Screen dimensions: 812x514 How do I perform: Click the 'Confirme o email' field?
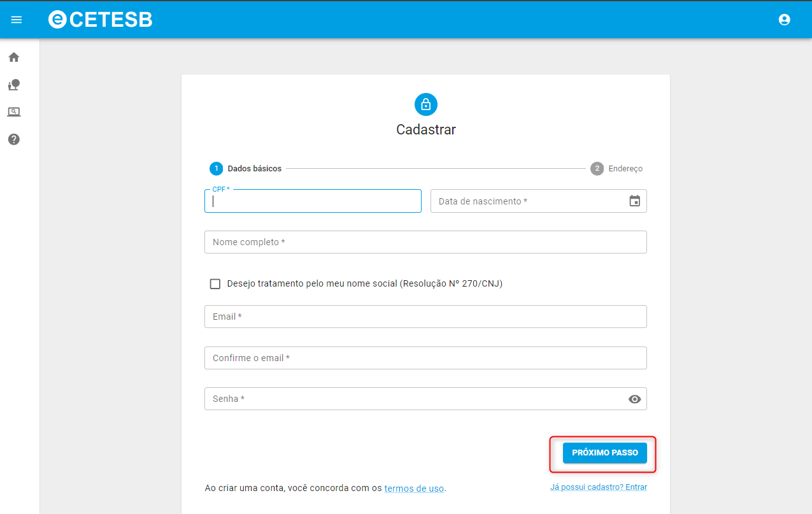(x=425, y=358)
